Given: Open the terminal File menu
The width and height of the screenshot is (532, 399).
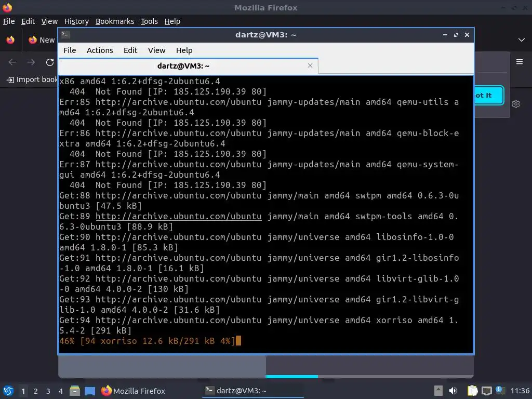Looking at the screenshot, I should coord(70,50).
